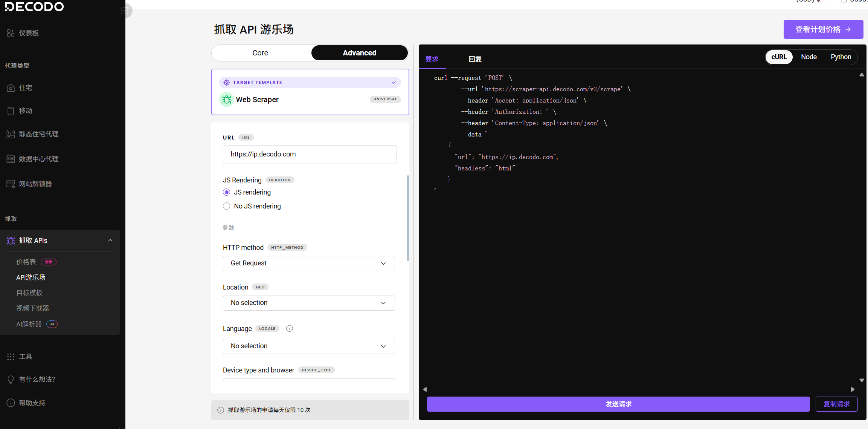Click the URL input field
This screenshot has height=429, width=868.
(x=310, y=155)
